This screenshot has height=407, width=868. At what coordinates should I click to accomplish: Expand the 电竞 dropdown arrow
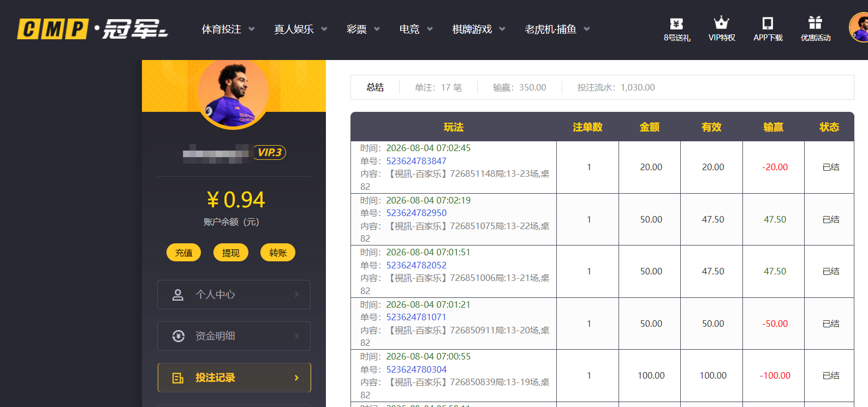[x=430, y=29]
